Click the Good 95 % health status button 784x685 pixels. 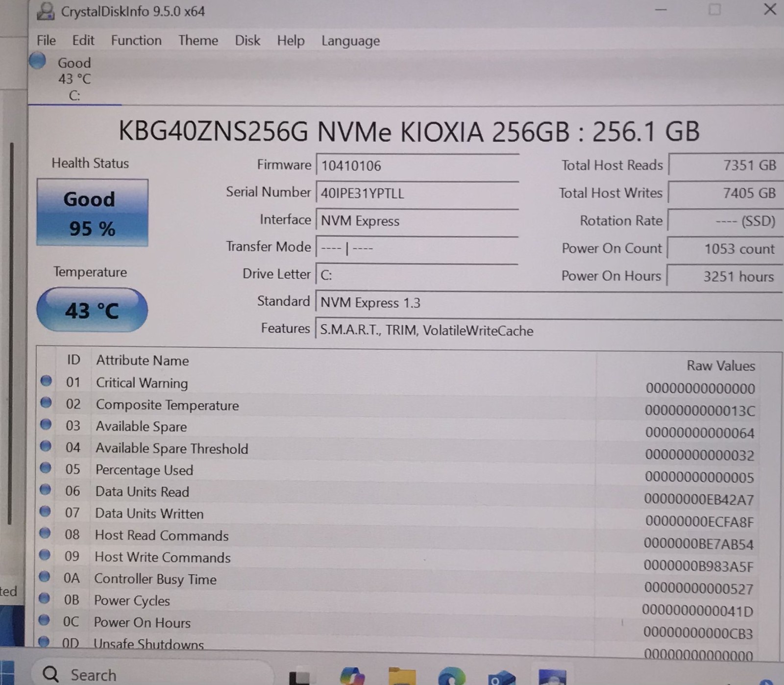tap(92, 213)
